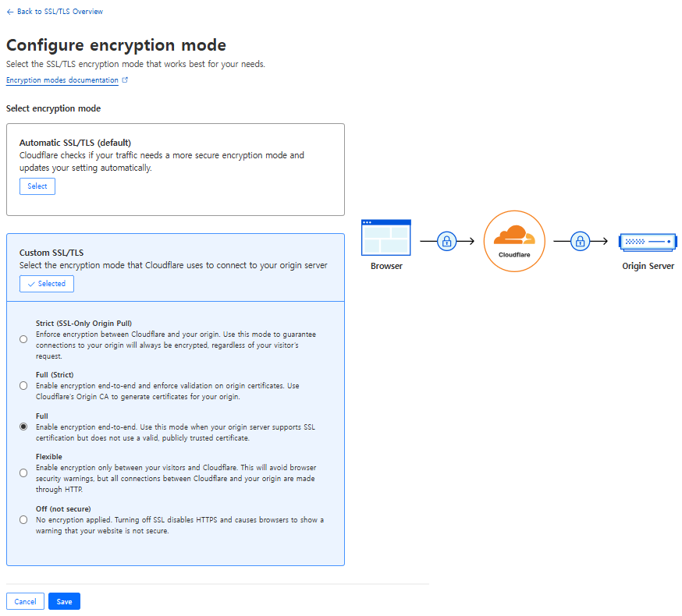Viewport: 682px width, 616px height.
Task: Click the Selected button under Custom SSL/TLS
Action: tap(47, 284)
